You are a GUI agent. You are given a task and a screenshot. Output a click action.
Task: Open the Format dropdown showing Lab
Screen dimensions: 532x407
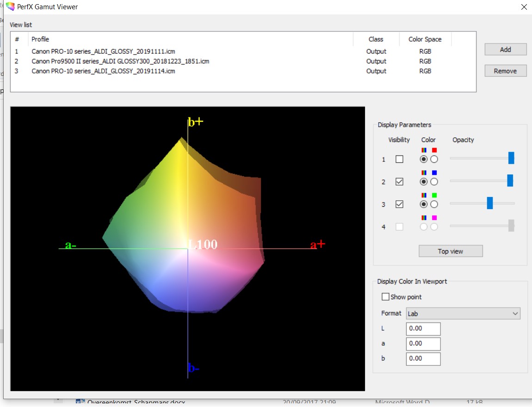[x=463, y=314]
